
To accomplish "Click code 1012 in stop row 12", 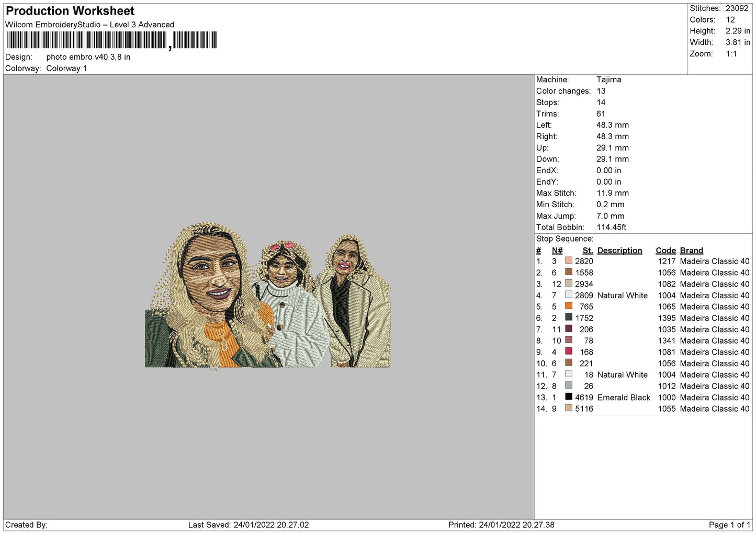I will point(667,386).
